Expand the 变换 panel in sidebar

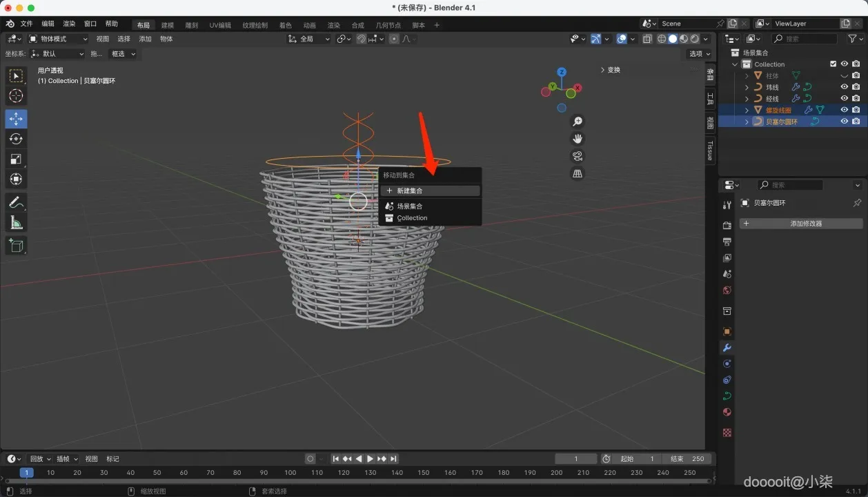coord(610,70)
